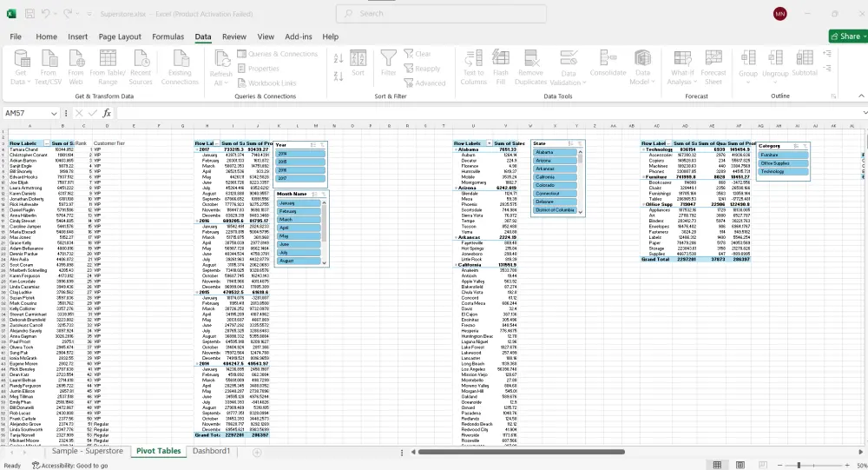Image resolution: width=868 pixels, height=470 pixels.
Task: Sort A to Z ascending
Action: 339,57
